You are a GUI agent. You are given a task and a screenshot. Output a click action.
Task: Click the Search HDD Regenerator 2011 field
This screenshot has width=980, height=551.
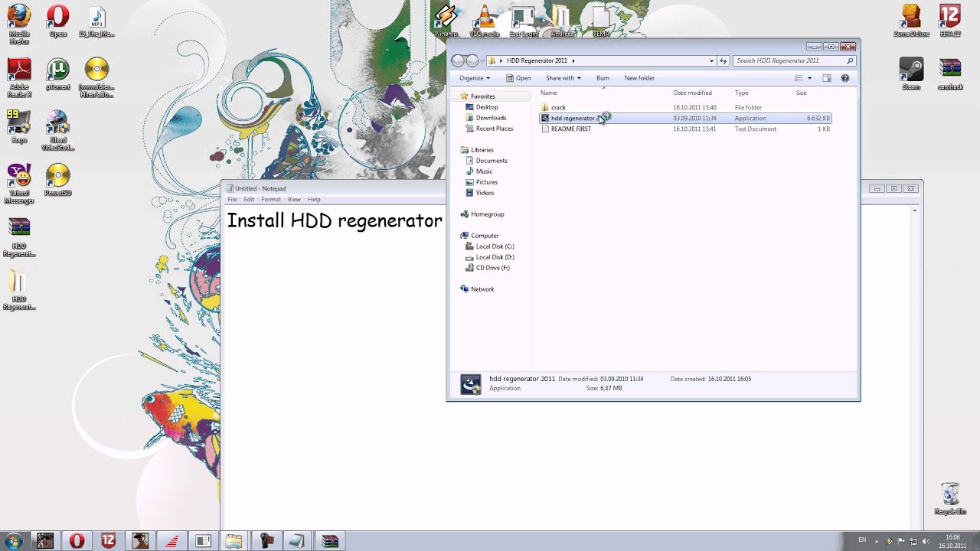click(794, 60)
